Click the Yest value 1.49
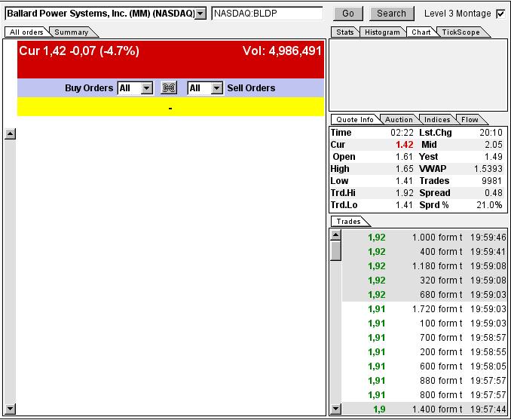Viewport: 511px width, 420px height. click(x=493, y=157)
